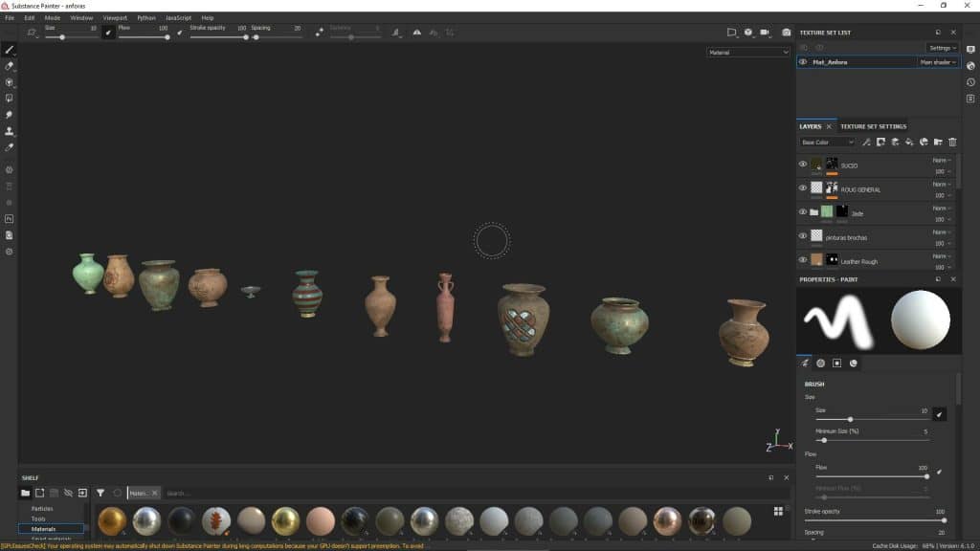
Task: Open blend mode dropdown for Jade layer
Action: click(942, 208)
